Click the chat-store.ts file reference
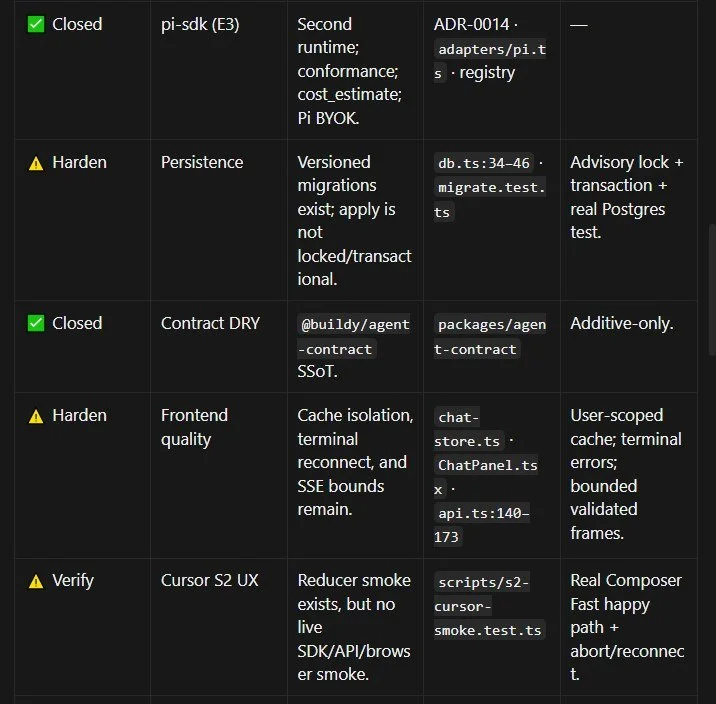Screen dimensions: 716x704 (x=469, y=429)
